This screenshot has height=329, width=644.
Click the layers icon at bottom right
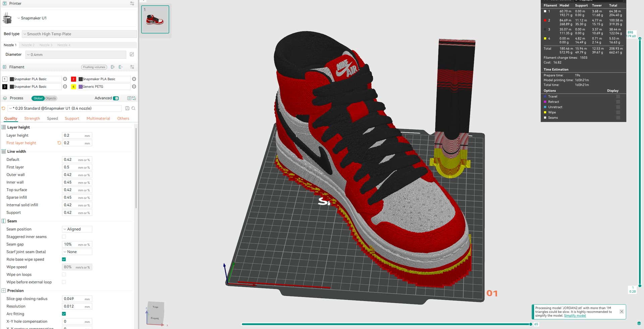[639, 324]
